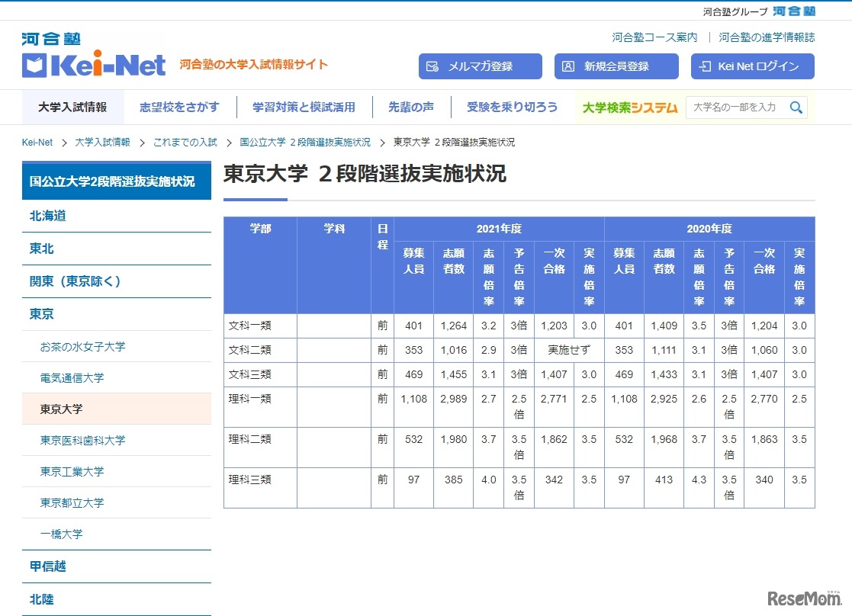Open the 先輩の声 menu item
This screenshot has width=852, height=616.
pyautogui.click(x=410, y=107)
